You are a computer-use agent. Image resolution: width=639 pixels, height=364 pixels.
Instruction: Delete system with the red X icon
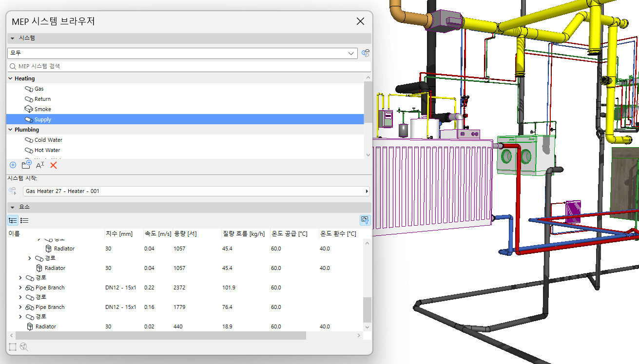point(54,165)
